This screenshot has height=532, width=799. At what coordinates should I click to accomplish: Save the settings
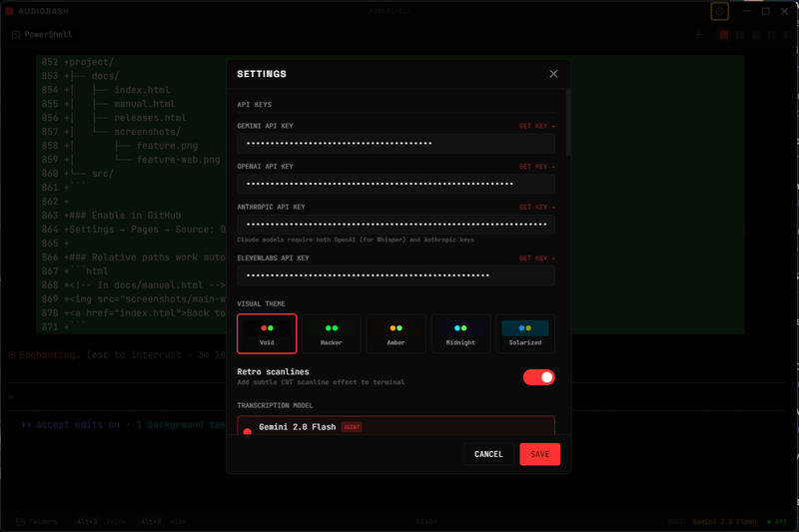[539, 454]
